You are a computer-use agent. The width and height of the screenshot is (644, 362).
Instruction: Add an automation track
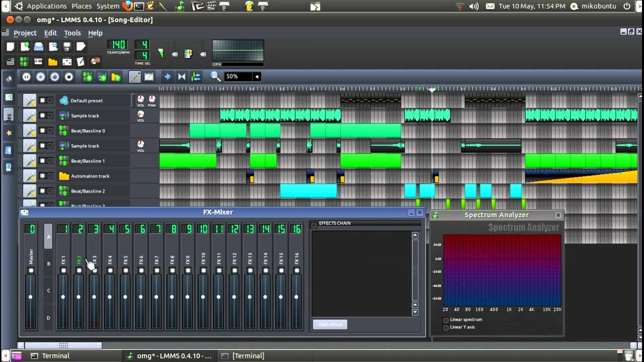click(x=116, y=77)
